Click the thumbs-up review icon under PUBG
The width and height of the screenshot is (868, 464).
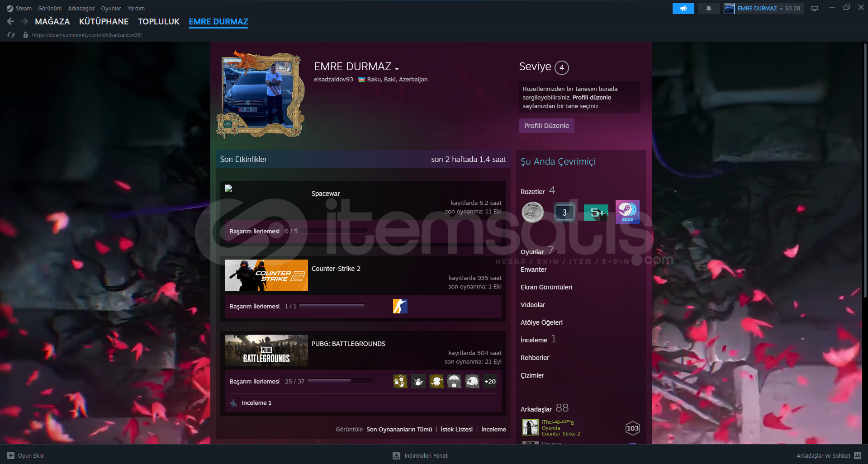(x=234, y=403)
